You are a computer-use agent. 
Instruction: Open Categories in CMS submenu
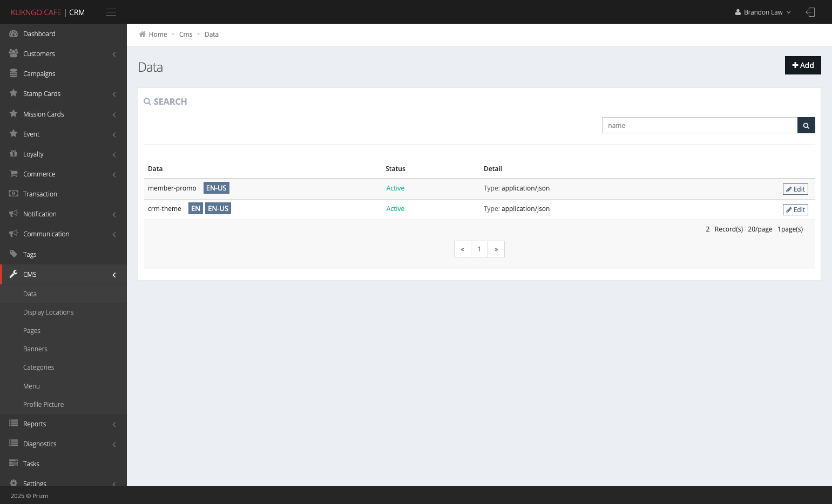(39, 367)
